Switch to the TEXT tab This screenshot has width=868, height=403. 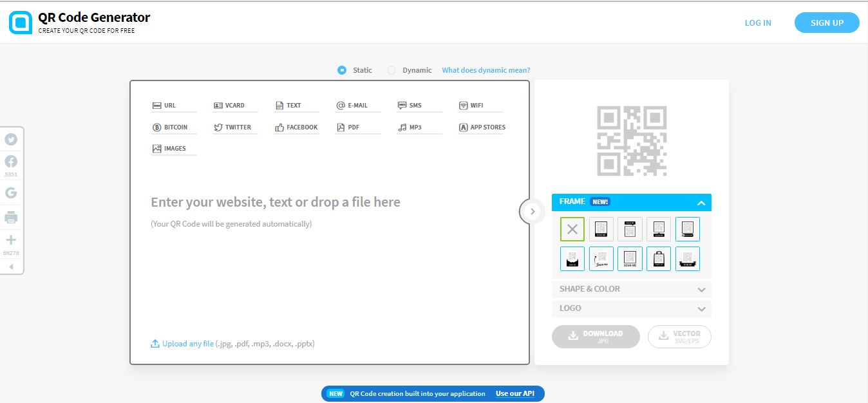point(296,106)
